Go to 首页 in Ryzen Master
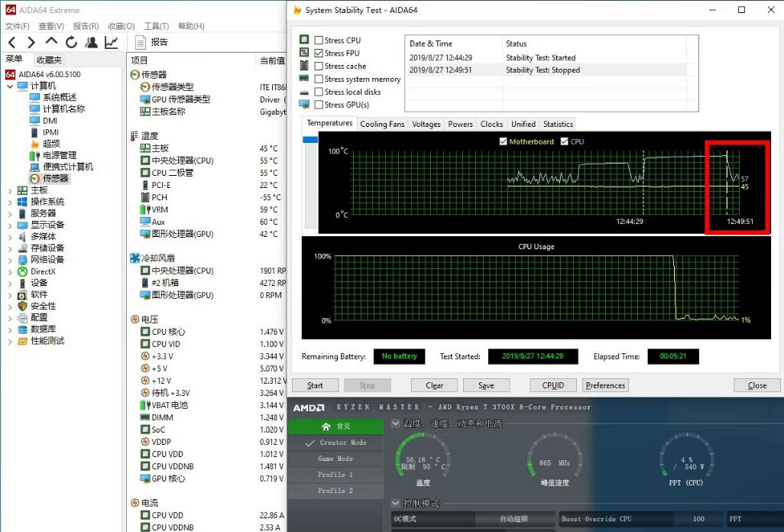Image resolution: width=784 pixels, height=532 pixels. pos(335,426)
